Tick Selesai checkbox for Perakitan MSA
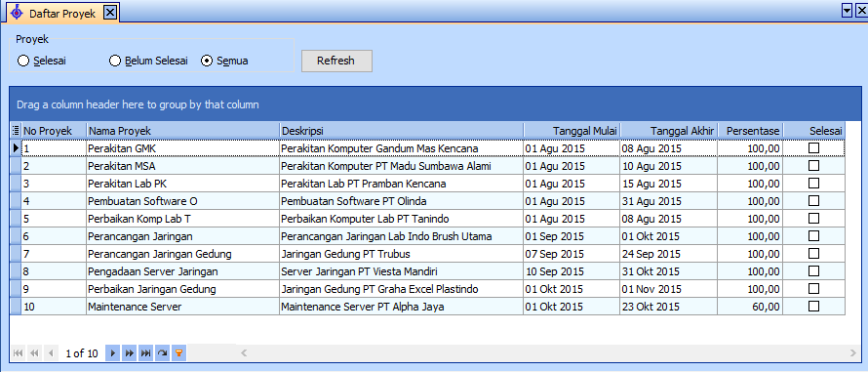Viewport: 868px width, 372px height. click(813, 166)
